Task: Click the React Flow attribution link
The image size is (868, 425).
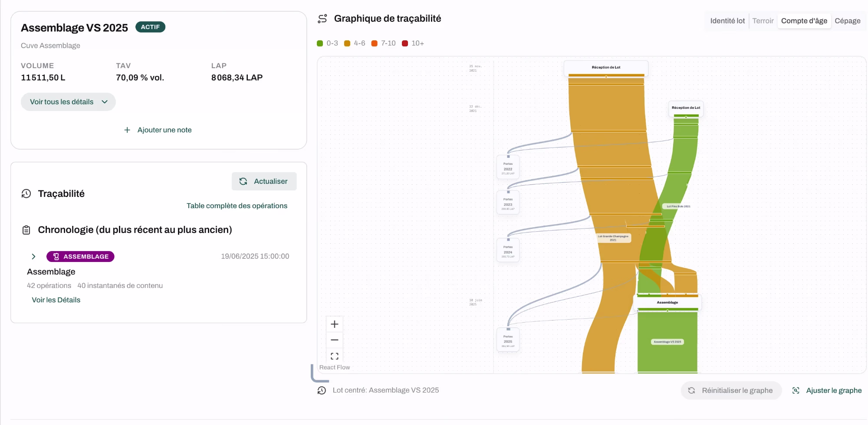Action: point(335,367)
